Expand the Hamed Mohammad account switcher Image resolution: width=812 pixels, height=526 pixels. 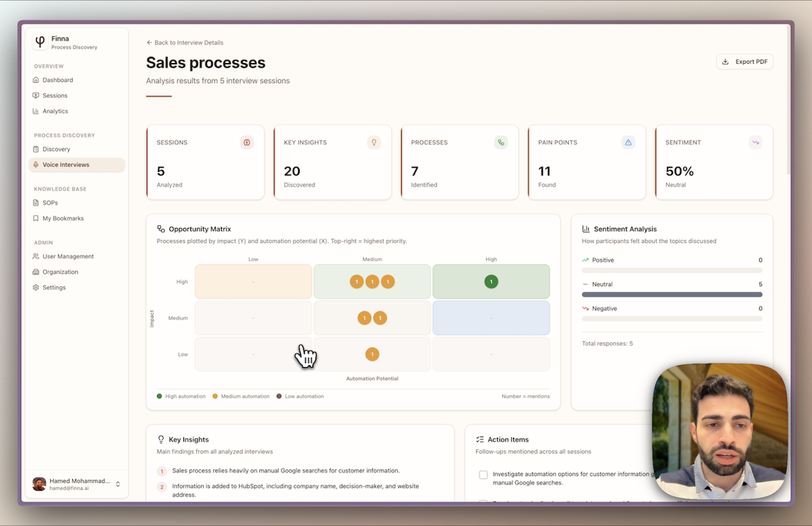[118, 484]
